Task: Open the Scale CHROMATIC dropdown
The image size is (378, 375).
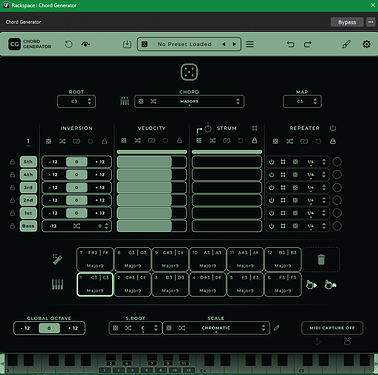Action: (216, 328)
